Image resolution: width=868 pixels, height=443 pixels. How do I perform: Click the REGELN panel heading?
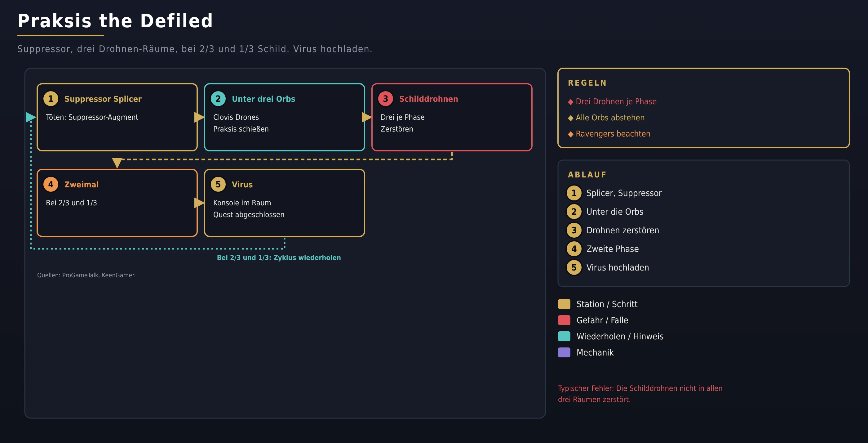coord(587,83)
